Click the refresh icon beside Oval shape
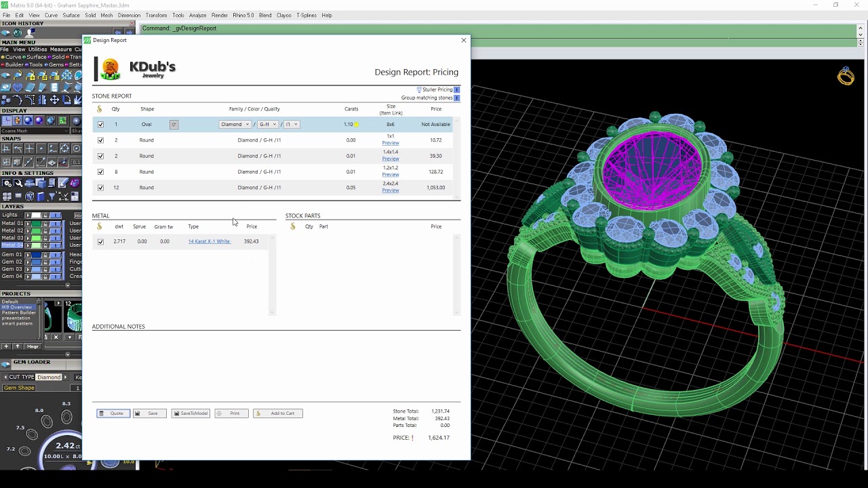 click(174, 125)
